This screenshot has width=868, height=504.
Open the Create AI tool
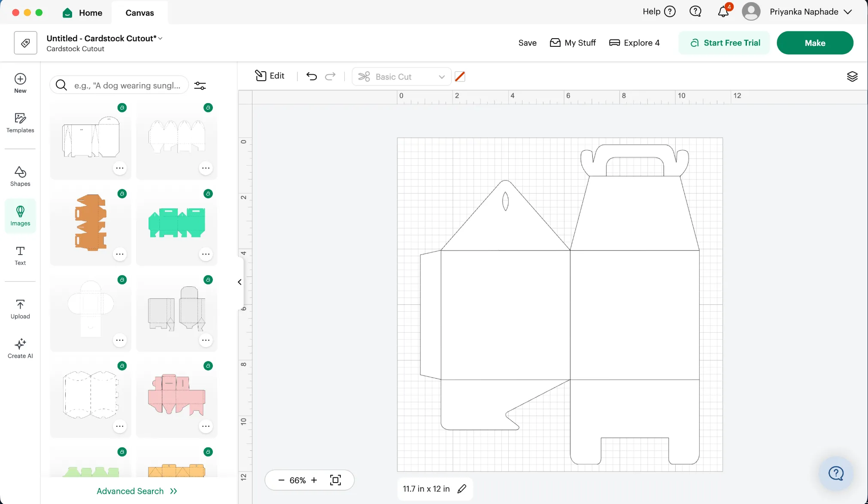click(x=20, y=348)
